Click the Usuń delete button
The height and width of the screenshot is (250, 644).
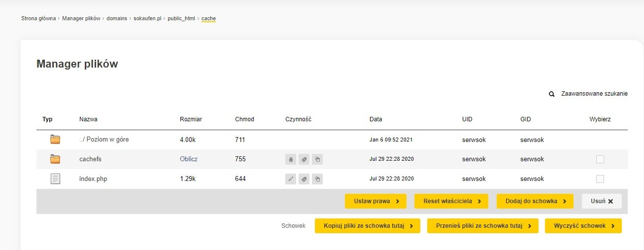tap(602, 201)
